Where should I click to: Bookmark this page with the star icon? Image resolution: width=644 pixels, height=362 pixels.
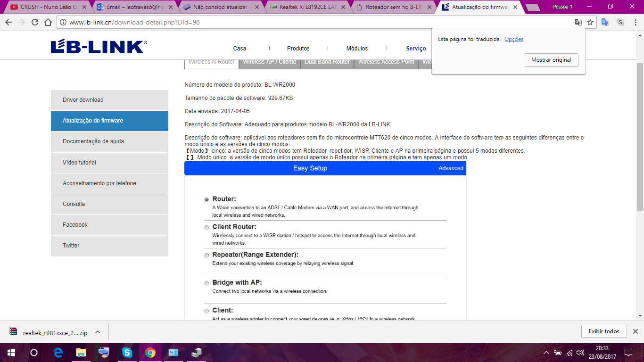click(590, 22)
